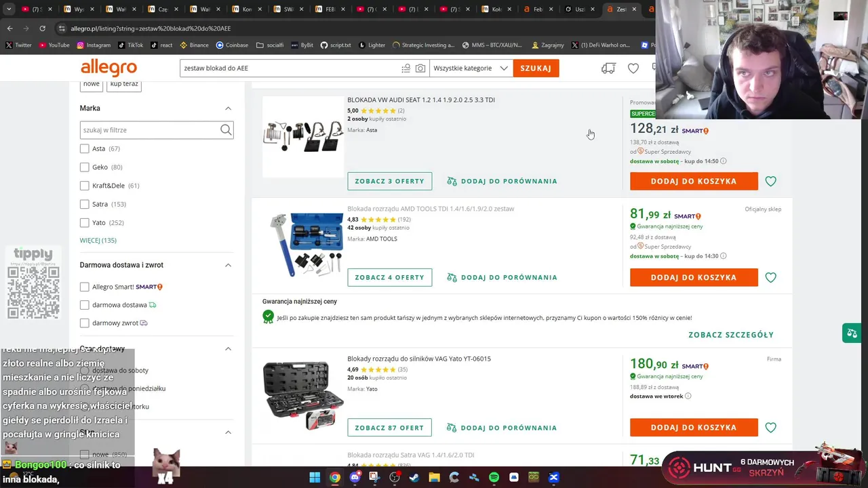The width and height of the screenshot is (868, 488).
Task: Open the delivery truck icon in Allegro header
Action: point(608,68)
